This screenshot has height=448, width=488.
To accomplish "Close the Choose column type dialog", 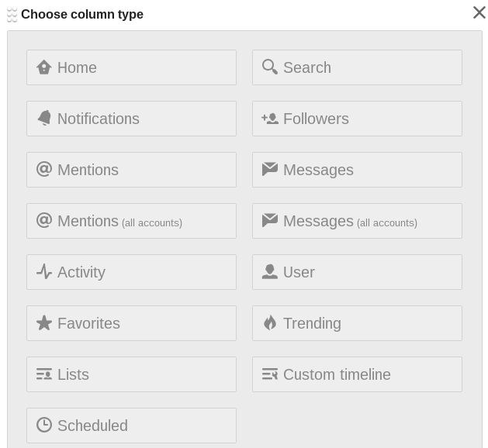I will pos(479,12).
